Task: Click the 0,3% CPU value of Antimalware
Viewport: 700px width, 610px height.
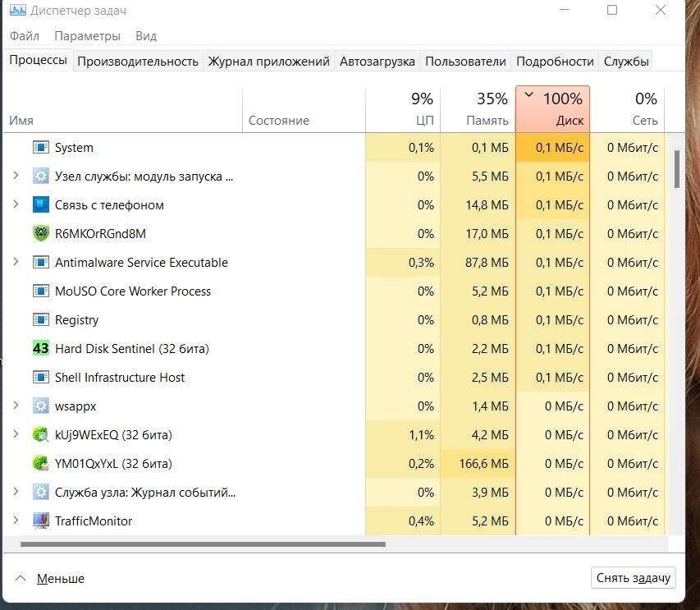Action: click(x=421, y=262)
